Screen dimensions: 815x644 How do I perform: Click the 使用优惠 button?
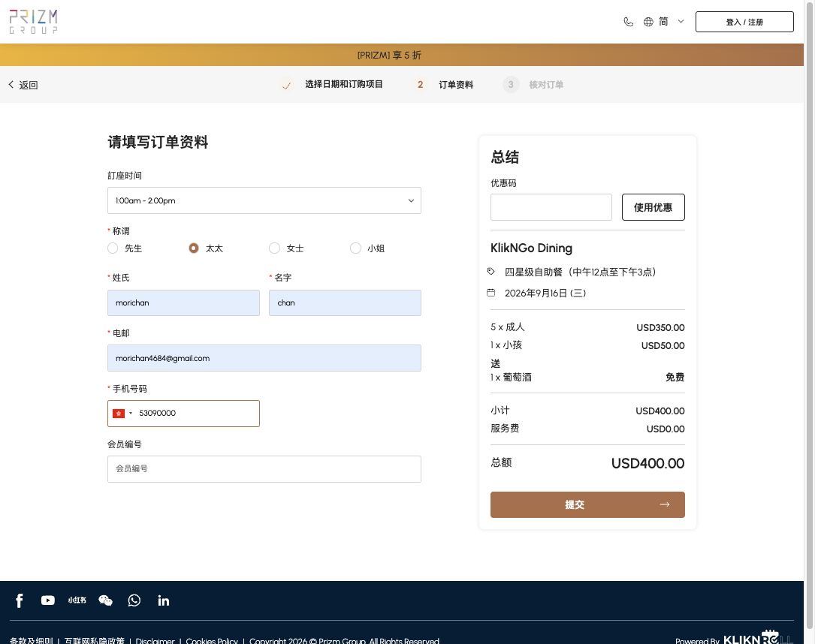pos(654,207)
